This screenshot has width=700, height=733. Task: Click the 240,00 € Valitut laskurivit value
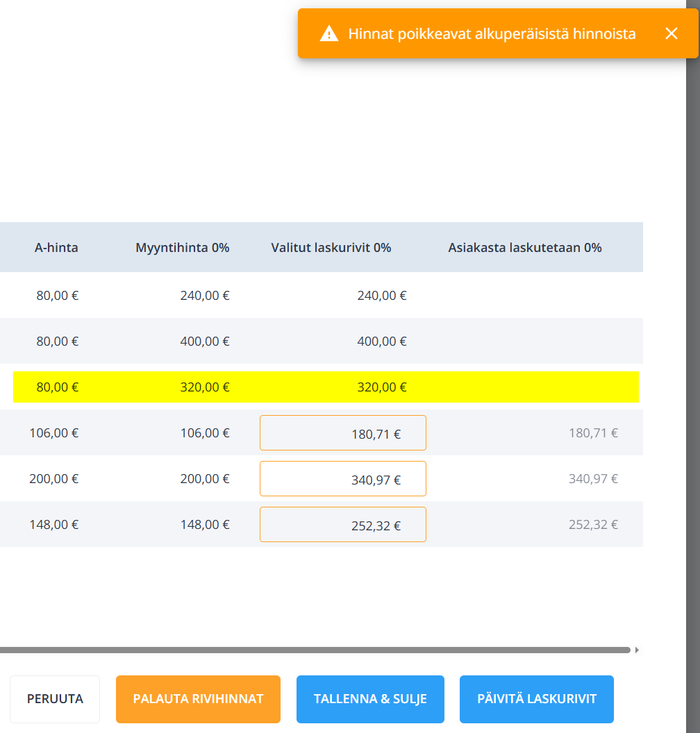click(382, 296)
